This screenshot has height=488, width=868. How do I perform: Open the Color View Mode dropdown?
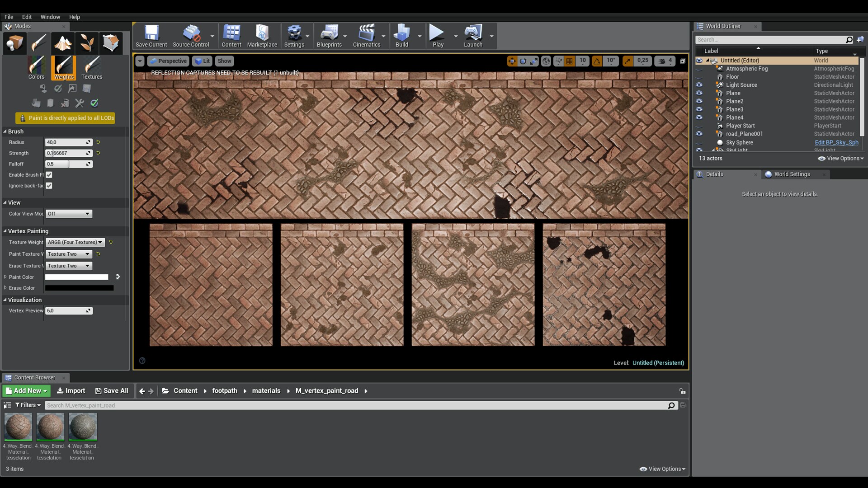(x=69, y=214)
